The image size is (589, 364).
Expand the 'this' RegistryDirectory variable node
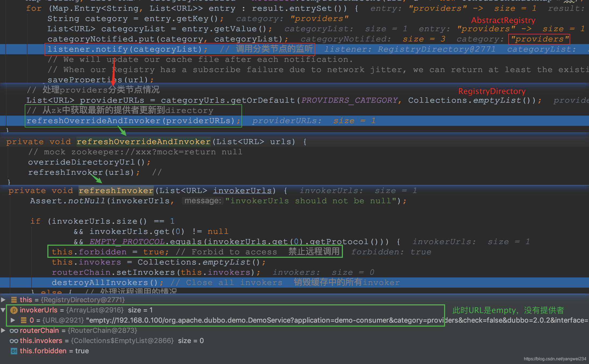click(3, 300)
